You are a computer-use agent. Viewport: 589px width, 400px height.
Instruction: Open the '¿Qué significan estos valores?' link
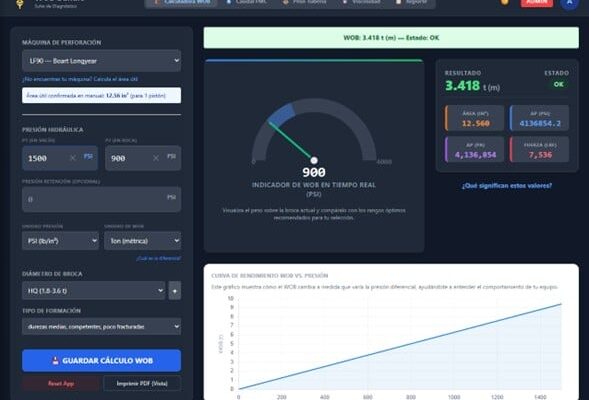pos(507,186)
